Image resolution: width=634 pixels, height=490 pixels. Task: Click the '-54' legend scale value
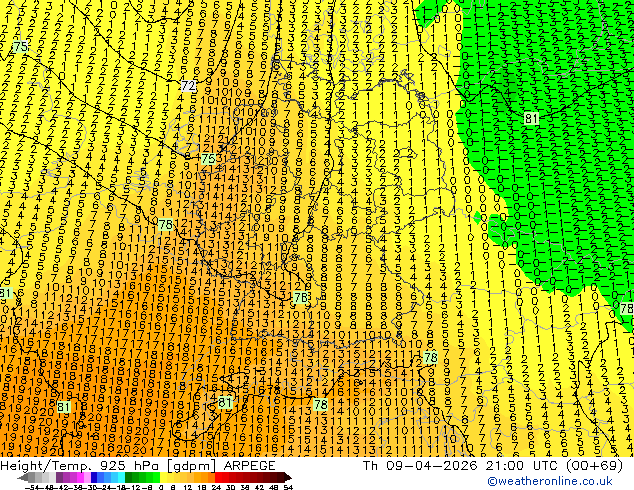32,487
